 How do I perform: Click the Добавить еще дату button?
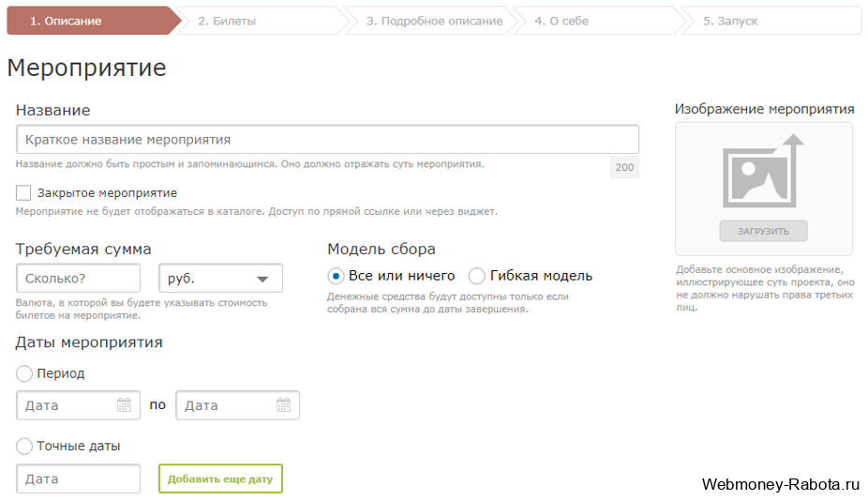pos(220,478)
